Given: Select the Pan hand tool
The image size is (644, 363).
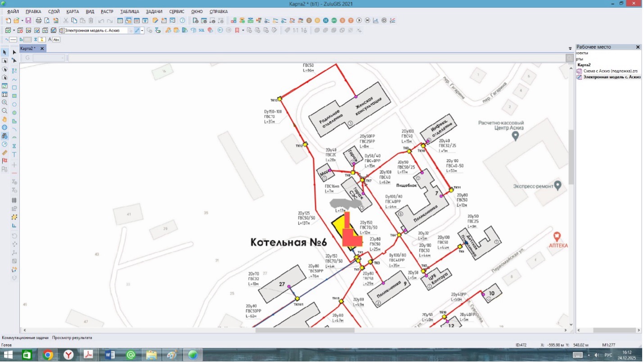Looking at the screenshot, I should coord(5,119).
